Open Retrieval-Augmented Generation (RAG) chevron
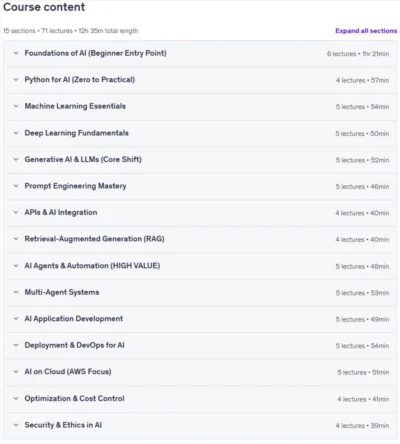 pyautogui.click(x=16, y=239)
